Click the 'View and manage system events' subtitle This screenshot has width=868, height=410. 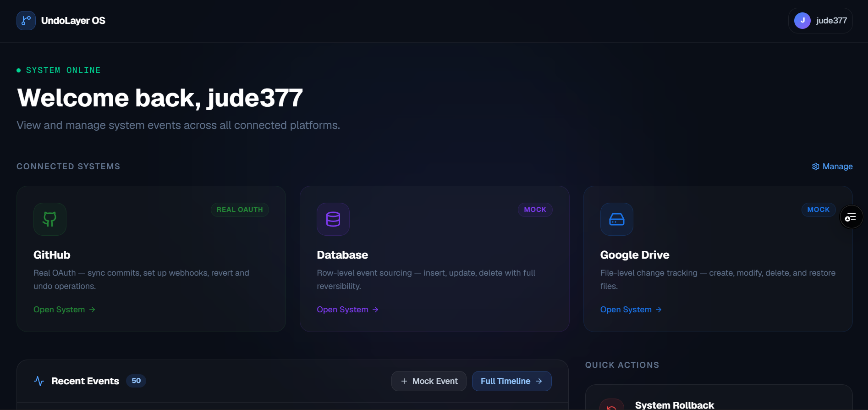pyautogui.click(x=178, y=125)
